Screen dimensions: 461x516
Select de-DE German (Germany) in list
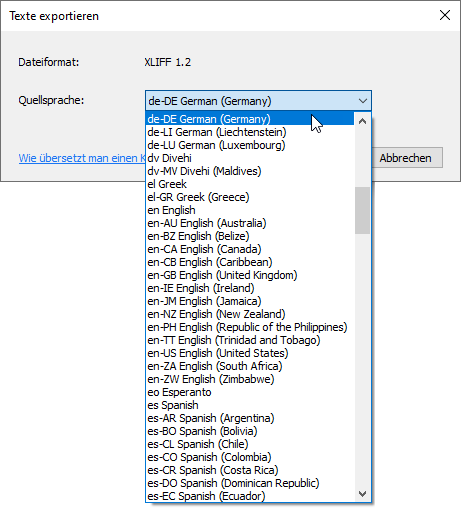[x=250, y=119]
